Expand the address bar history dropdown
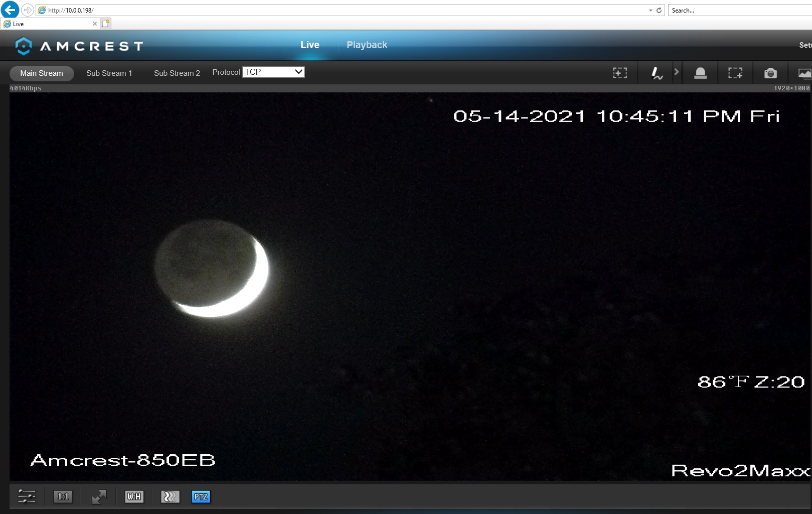Image resolution: width=812 pixels, height=514 pixels. click(651, 10)
